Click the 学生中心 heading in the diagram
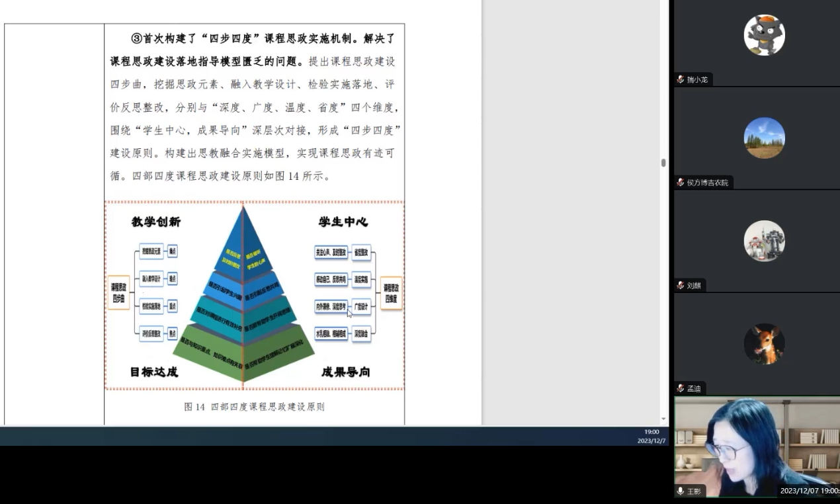The height and width of the screenshot is (504, 840). (343, 222)
